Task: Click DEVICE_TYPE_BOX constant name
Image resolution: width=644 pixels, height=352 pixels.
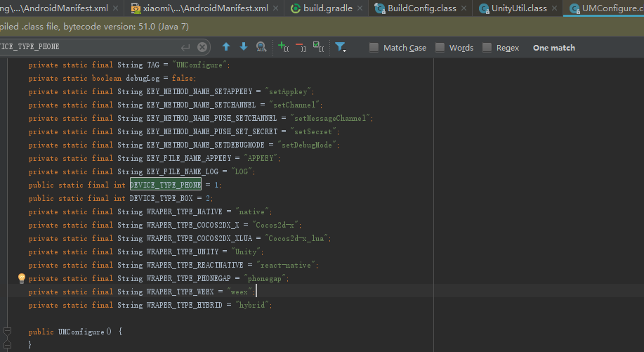Action: 161,198
